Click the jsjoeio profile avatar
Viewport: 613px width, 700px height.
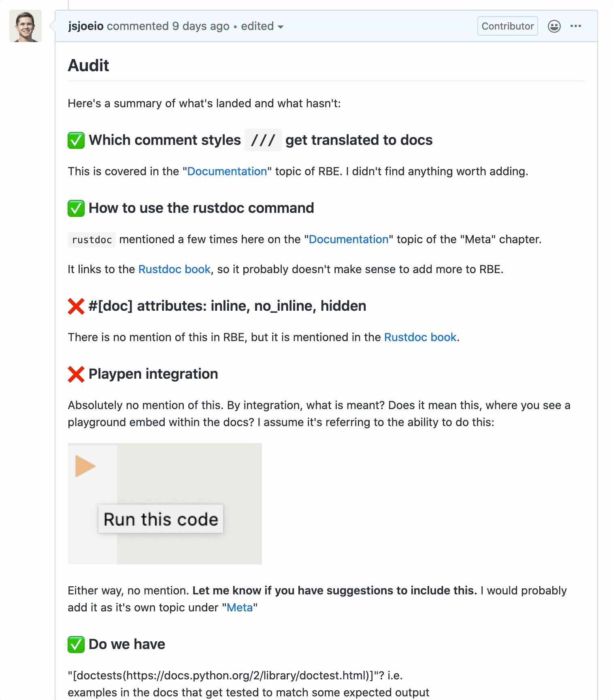26,26
